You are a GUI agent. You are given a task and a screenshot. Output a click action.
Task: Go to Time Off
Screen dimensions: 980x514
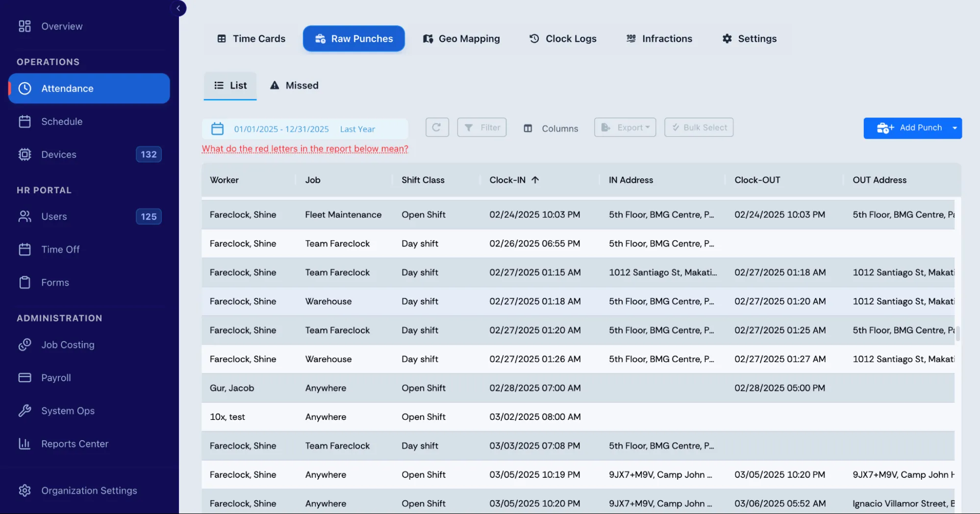tap(89, 249)
